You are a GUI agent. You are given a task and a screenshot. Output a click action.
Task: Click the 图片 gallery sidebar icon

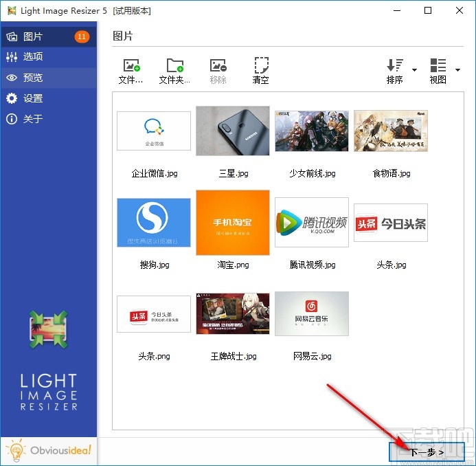click(12, 36)
